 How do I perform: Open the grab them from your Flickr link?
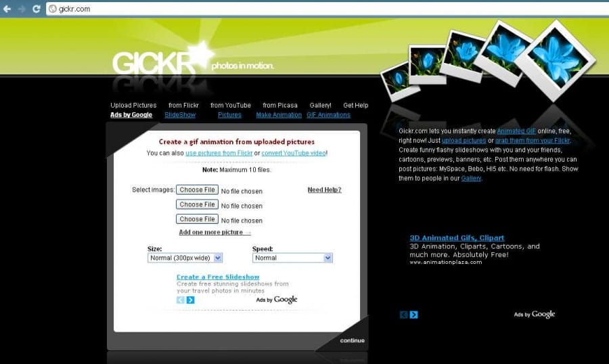coord(533,141)
